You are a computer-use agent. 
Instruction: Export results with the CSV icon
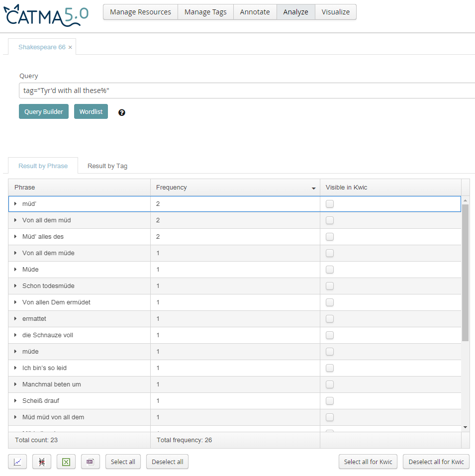[x=90, y=462]
